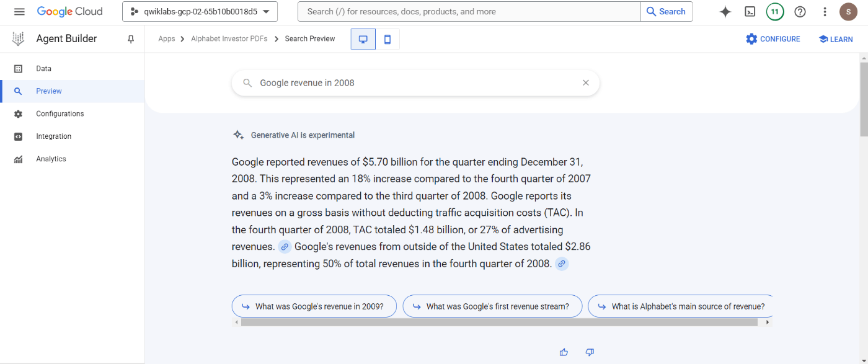Ask 'What was Google's first revenue stream?'

tap(492, 306)
